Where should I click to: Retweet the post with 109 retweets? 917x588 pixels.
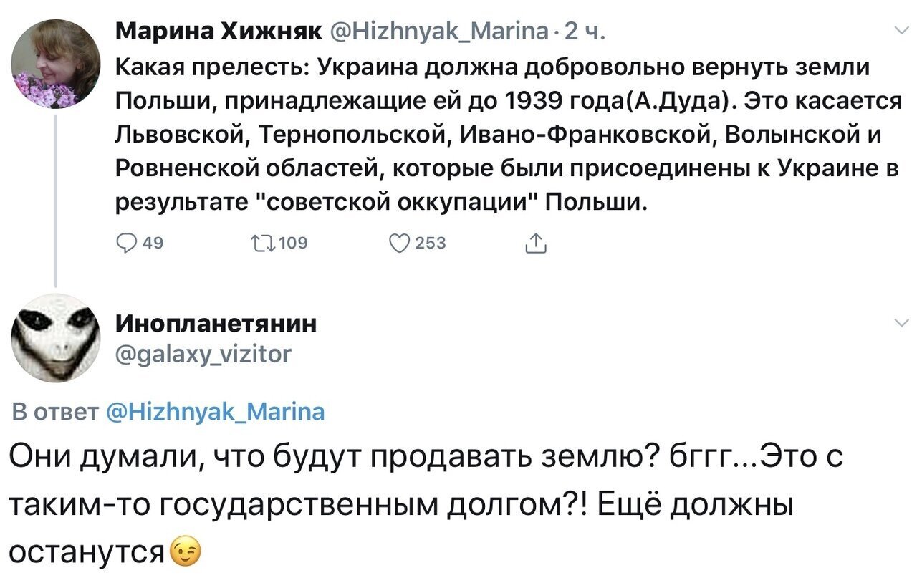(261, 244)
